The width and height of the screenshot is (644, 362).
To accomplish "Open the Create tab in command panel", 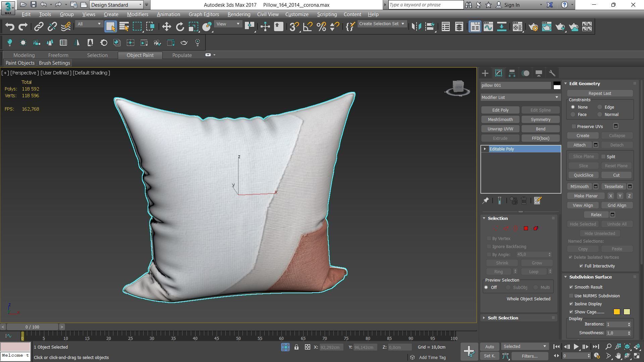I will [x=485, y=73].
